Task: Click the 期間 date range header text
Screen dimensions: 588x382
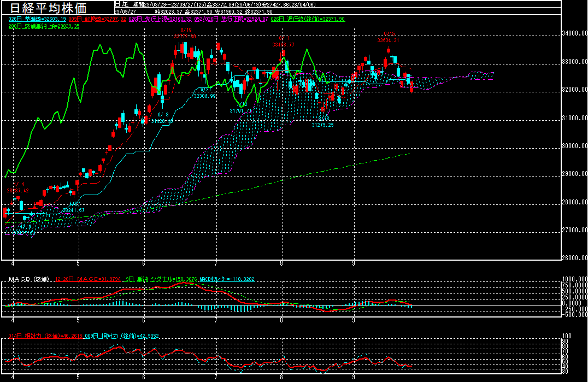Action: [225, 5]
